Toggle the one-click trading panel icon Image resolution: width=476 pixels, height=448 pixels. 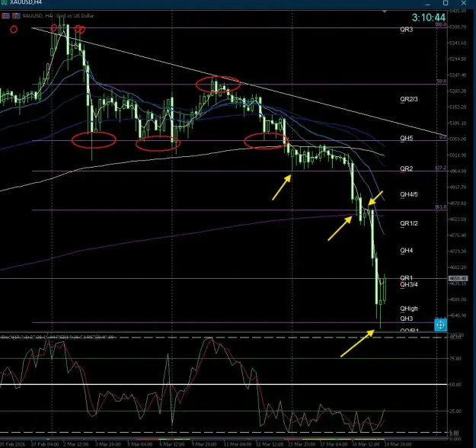(x=5, y=16)
